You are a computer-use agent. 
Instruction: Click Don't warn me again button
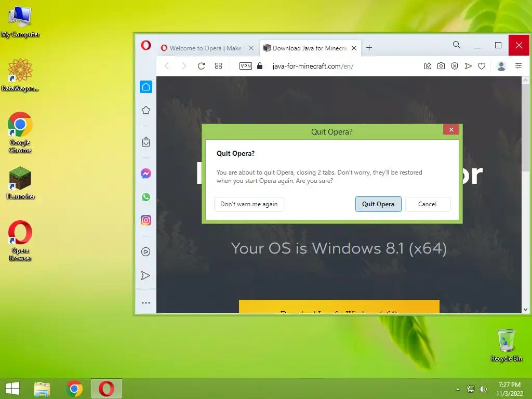(249, 204)
